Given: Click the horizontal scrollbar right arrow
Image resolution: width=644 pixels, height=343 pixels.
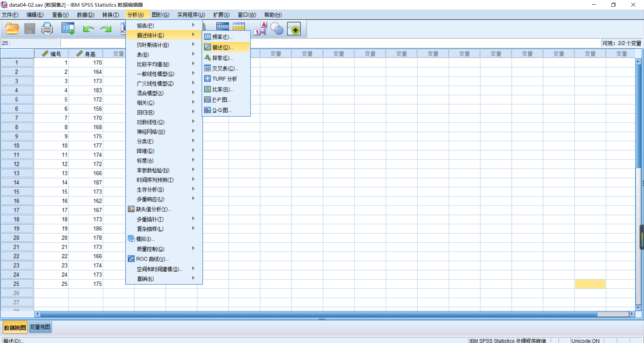Looking at the screenshot, I should click(632, 314).
